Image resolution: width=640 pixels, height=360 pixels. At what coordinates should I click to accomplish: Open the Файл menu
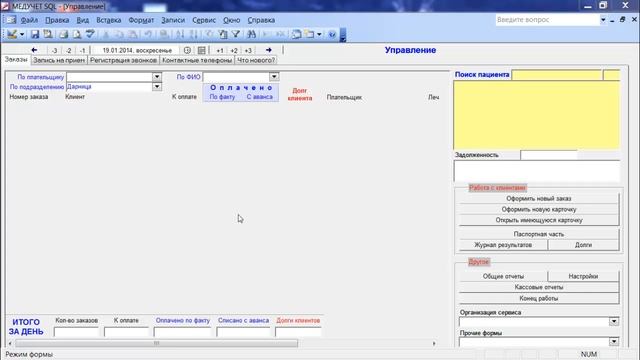pyautogui.click(x=29, y=20)
